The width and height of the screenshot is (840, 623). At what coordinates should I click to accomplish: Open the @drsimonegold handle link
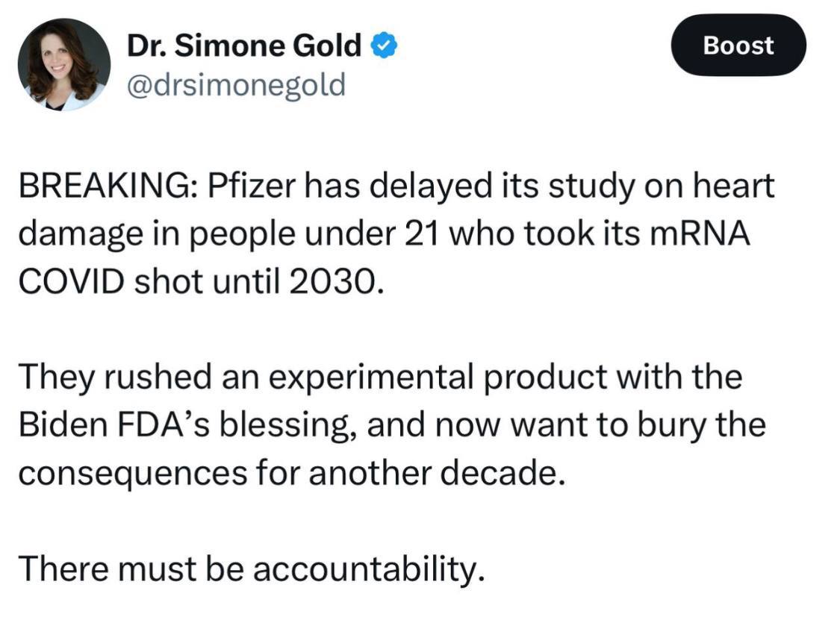pyautogui.click(x=236, y=86)
